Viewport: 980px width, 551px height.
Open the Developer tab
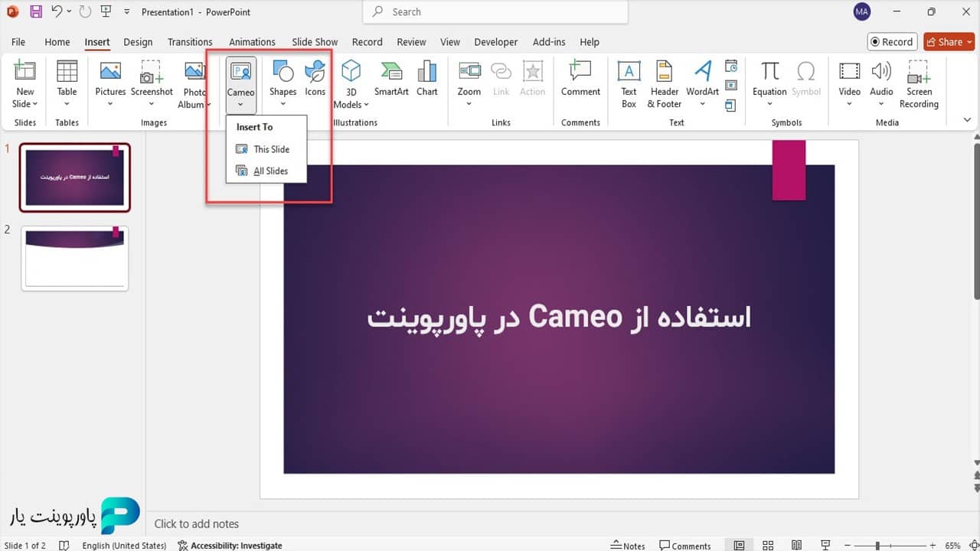[x=498, y=42]
